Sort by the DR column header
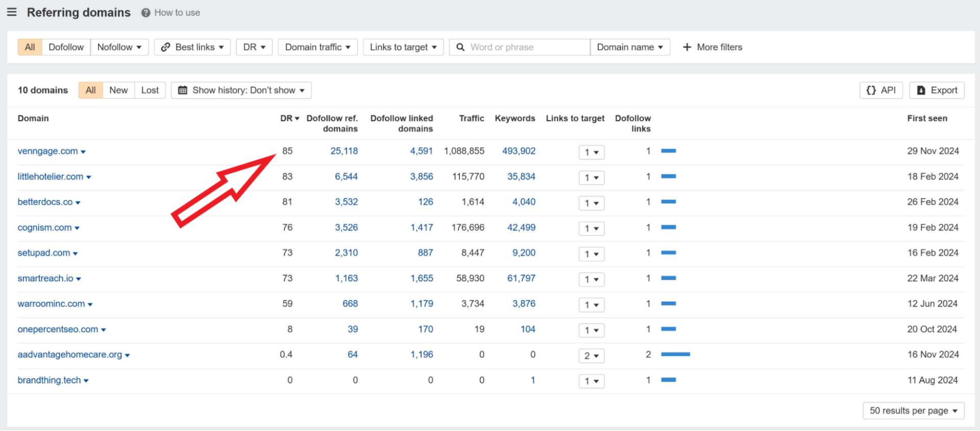980x431 pixels. tap(289, 118)
